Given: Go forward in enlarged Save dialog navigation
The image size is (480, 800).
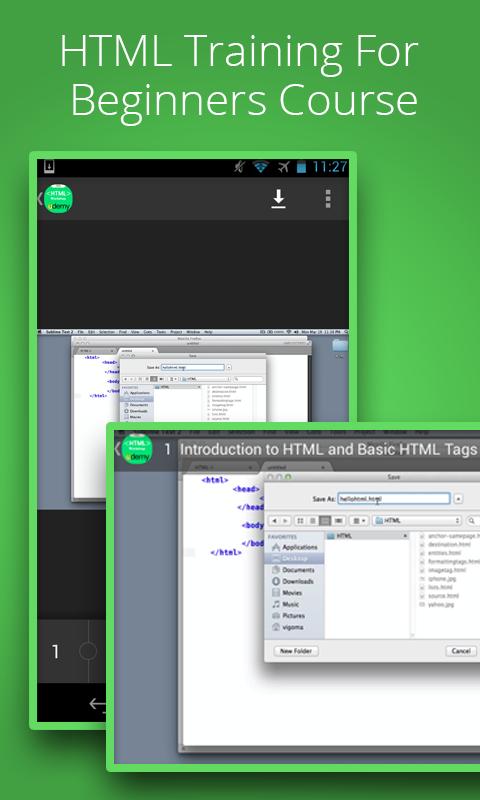Looking at the screenshot, I should (286, 520).
